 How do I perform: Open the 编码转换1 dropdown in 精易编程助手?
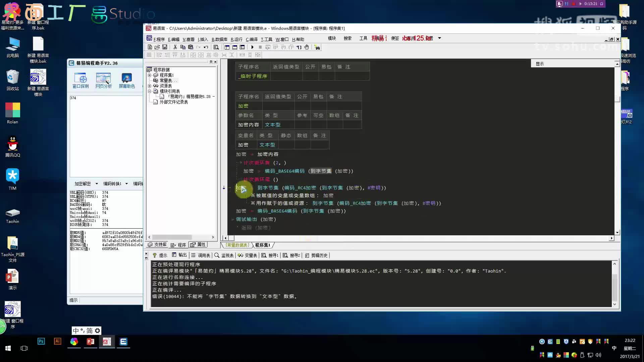point(126,184)
